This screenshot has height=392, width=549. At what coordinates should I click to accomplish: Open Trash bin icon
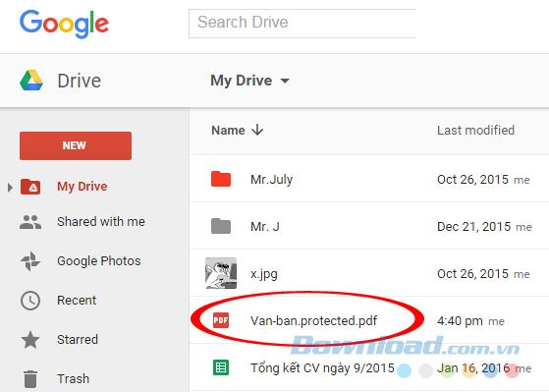pyautogui.click(x=30, y=379)
